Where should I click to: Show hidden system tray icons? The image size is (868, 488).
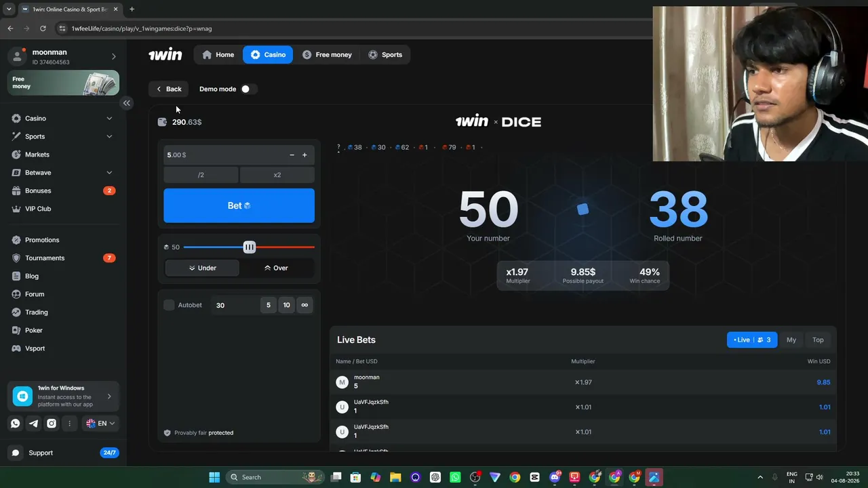759,477
